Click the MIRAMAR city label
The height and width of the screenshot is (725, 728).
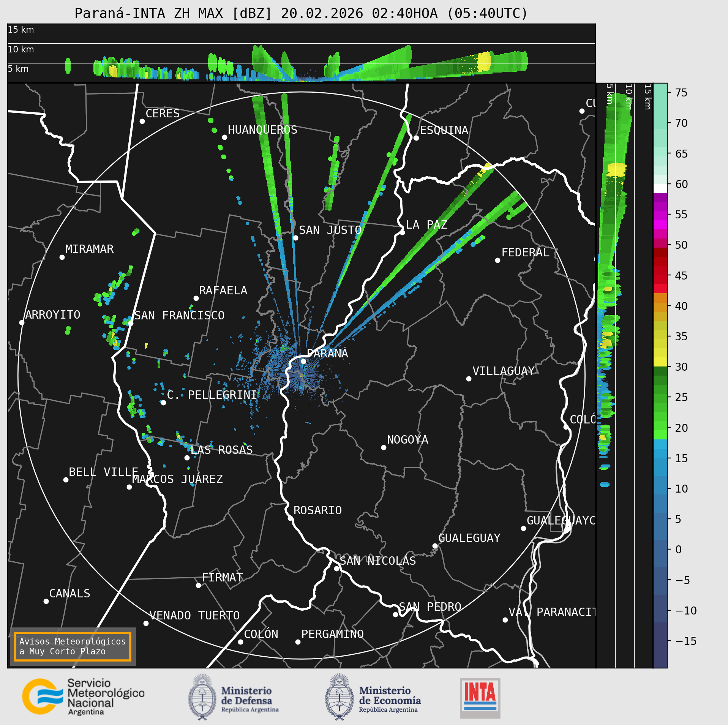[x=89, y=249]
